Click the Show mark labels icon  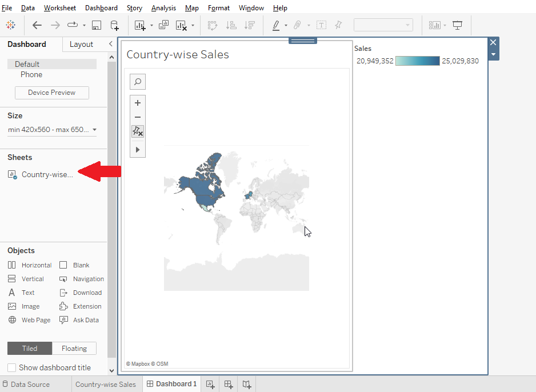point(321,25)
